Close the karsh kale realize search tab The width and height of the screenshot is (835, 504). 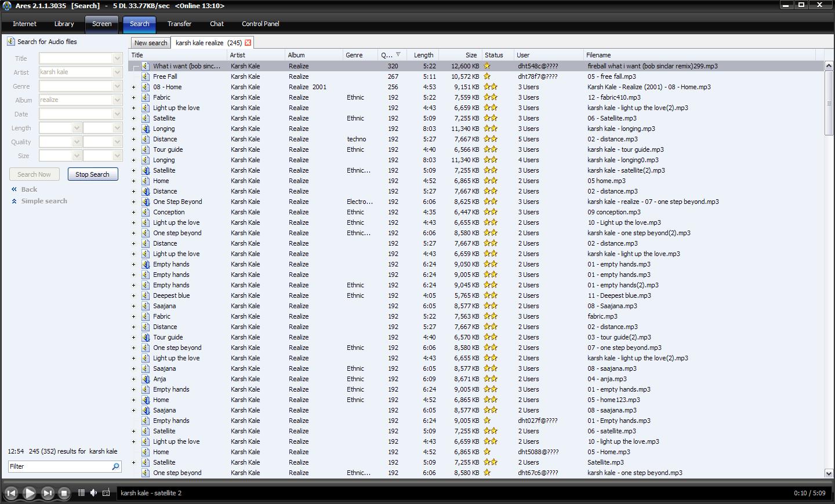point(248,43)
